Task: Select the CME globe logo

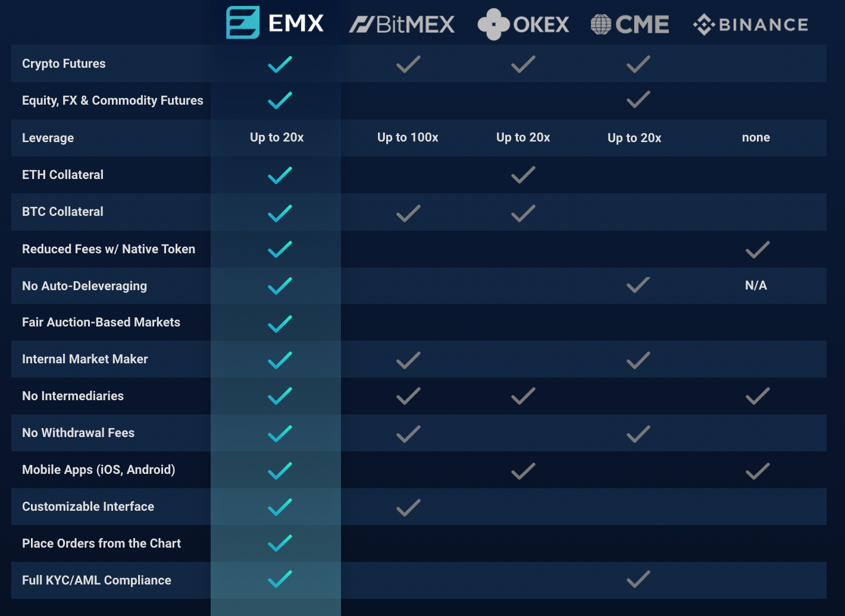Action: 600,24
